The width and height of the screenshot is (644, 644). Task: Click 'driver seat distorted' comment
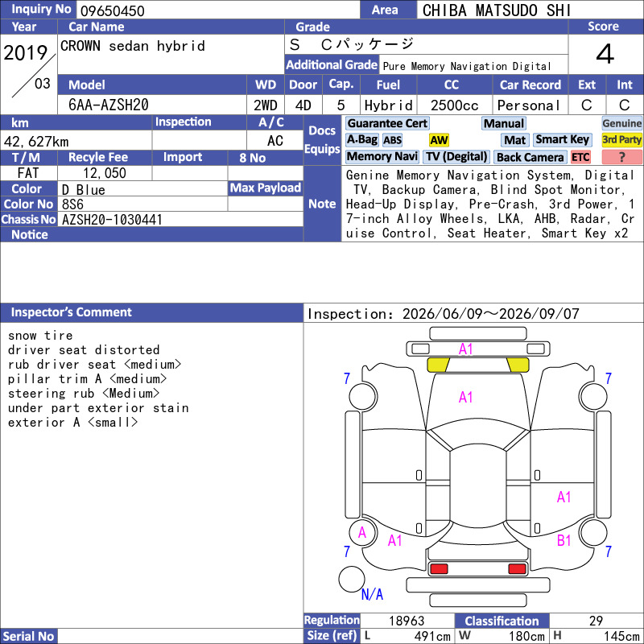point(84,350)
